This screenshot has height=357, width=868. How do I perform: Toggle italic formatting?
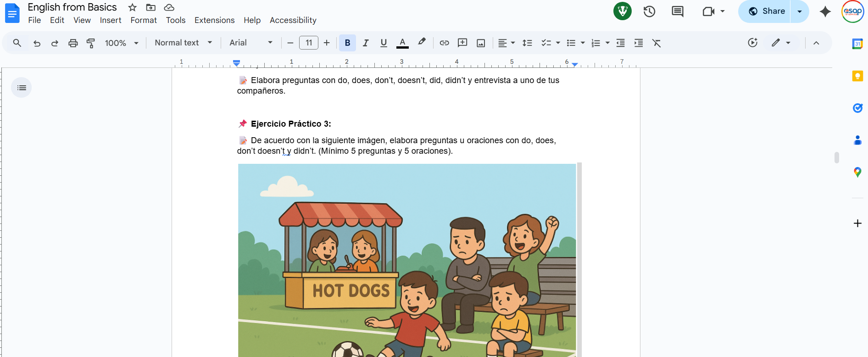coord(366,43)
